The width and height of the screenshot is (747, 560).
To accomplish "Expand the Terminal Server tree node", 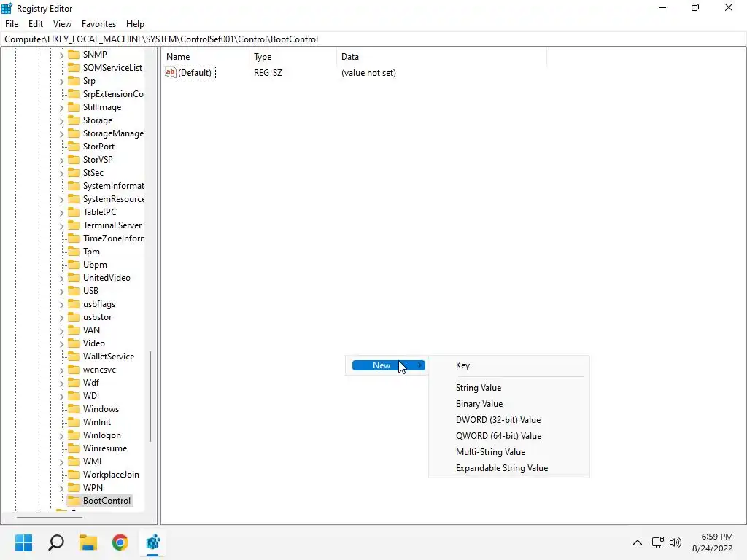I will pos(61,226).
